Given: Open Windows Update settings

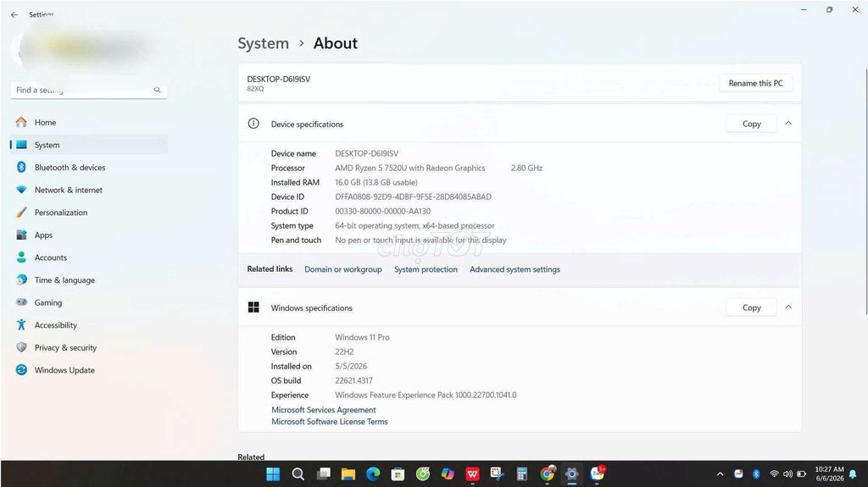Looking at the screenshot, I should pyautogui.click(x=88, y=370).
